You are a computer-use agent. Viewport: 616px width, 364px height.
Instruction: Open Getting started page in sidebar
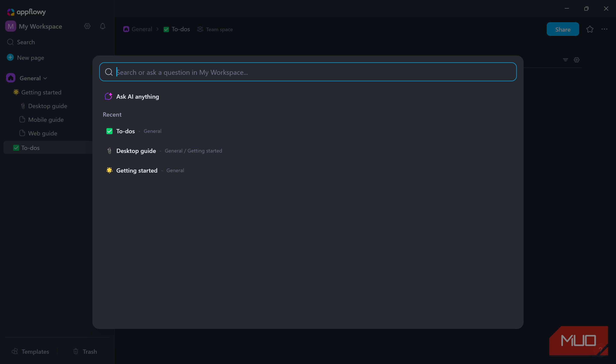pos(41,92)
